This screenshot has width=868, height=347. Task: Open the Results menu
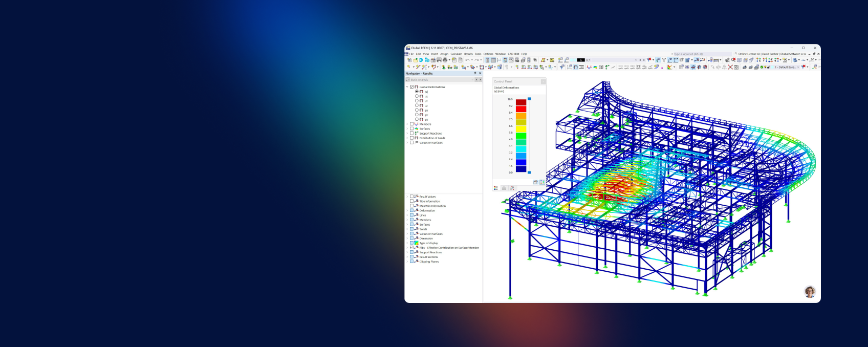click(x=468, y=54)
